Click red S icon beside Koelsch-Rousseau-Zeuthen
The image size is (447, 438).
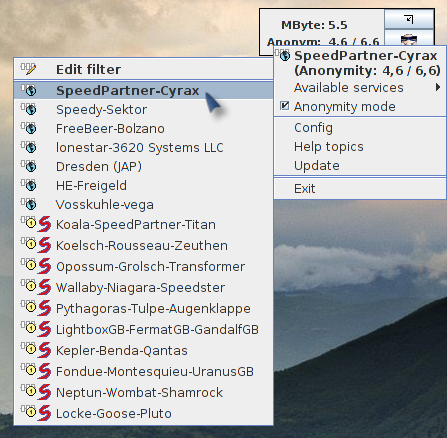click(x=44, y=245)
